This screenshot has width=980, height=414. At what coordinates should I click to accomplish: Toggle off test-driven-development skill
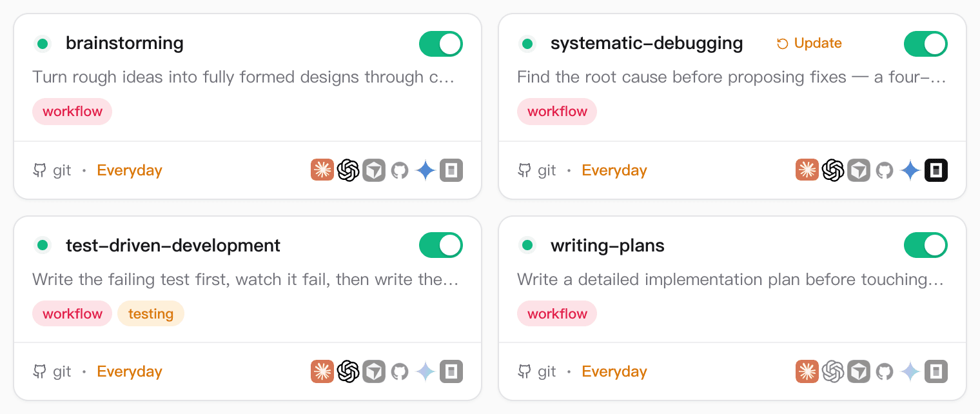tap(441, 245)
